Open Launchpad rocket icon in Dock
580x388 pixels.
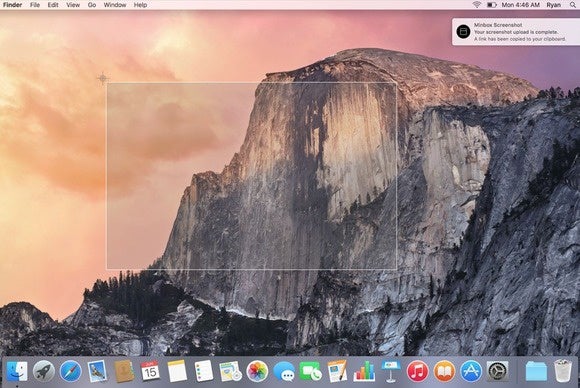(44, 371)
